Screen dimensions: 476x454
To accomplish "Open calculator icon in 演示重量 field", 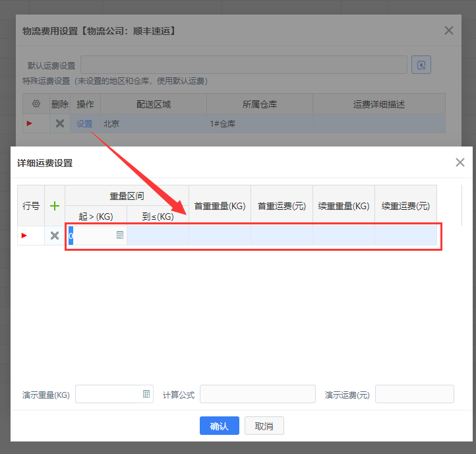I will tap(146, 394).
